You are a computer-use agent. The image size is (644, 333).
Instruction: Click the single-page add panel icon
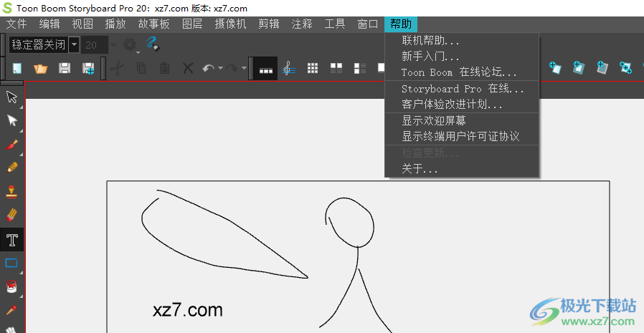[555, 67]
